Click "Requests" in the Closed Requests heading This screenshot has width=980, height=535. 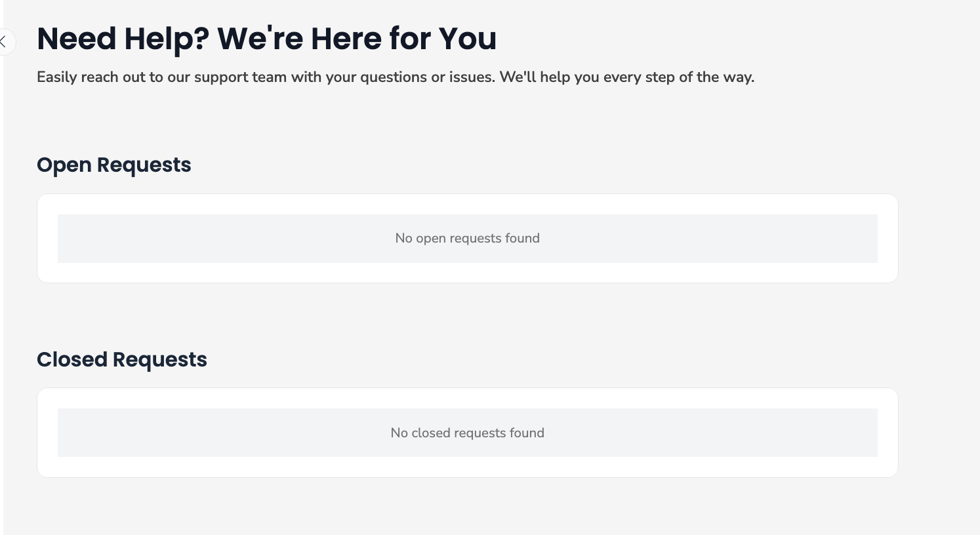tap(159, 360)
